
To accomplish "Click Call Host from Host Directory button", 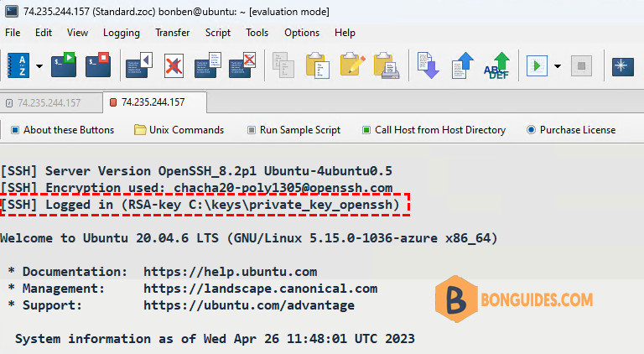I will (x=434, y=130).
